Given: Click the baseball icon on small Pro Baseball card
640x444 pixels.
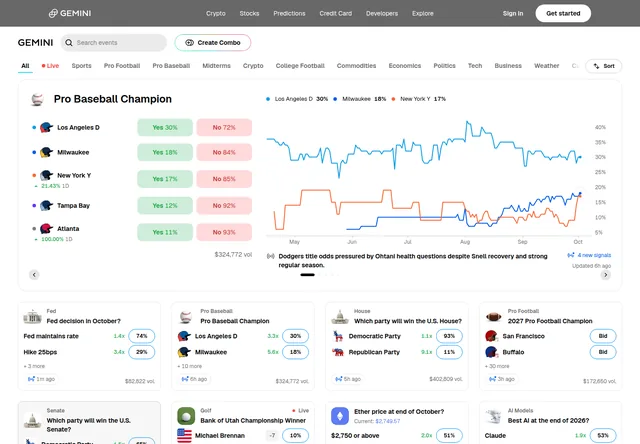Looking at the screenshot, I should point(186,317).
